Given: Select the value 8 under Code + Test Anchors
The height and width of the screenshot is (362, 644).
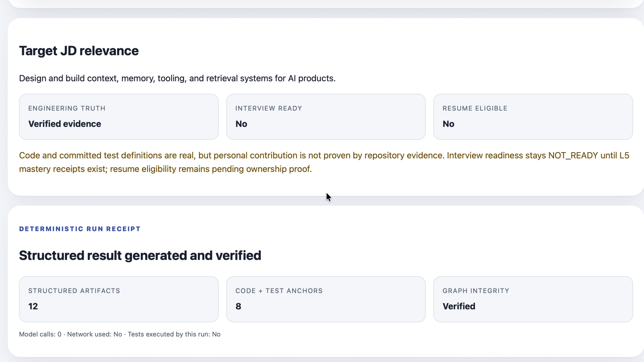Looking at the screenshot, I should click(238, 306).
